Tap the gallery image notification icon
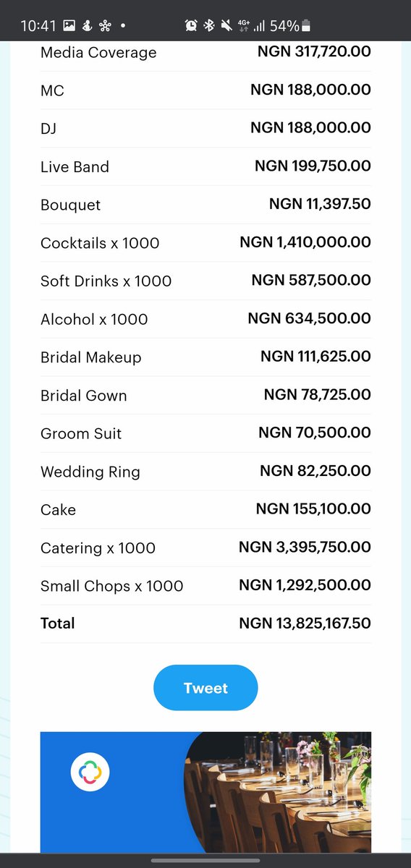 tap(69, 26)
